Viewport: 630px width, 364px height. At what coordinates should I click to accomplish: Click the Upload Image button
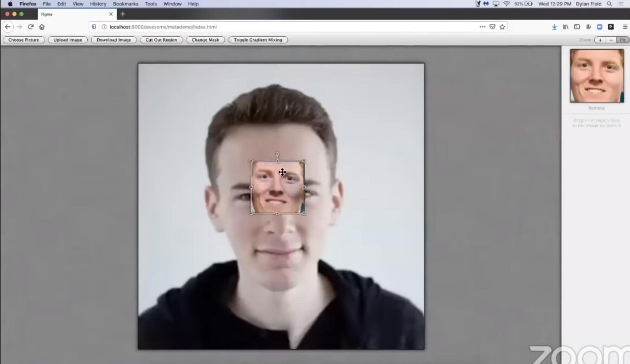tap(68, 40)
